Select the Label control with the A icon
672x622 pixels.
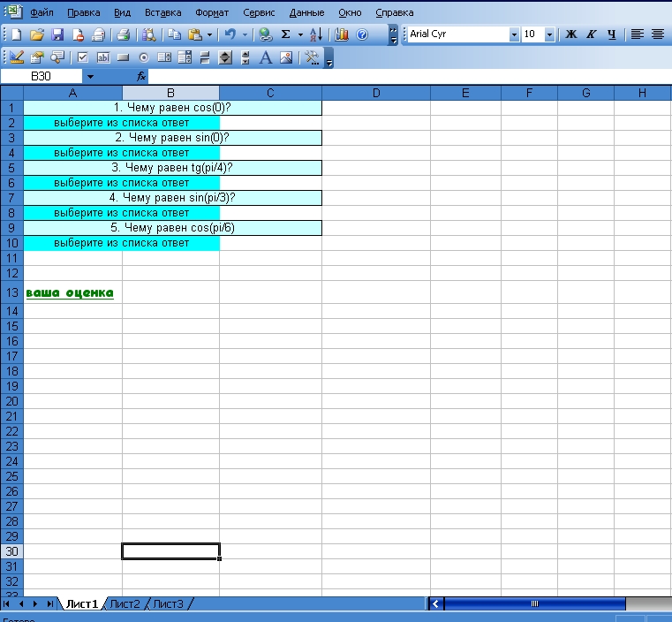click(266, 57)
